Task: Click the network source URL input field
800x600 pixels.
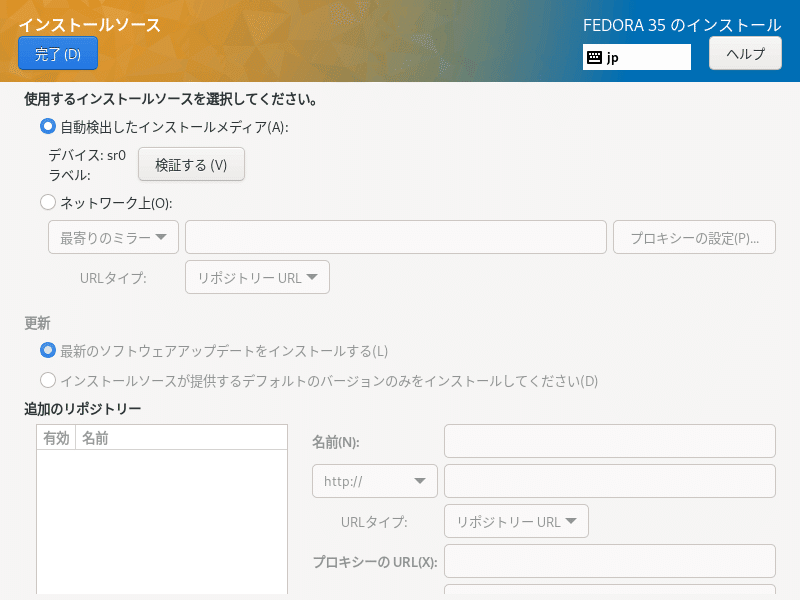Action: click(396, 237)
